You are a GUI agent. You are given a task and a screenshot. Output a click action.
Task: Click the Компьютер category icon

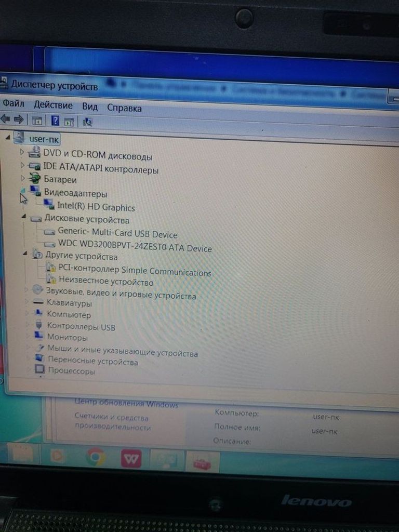[39, 312]
